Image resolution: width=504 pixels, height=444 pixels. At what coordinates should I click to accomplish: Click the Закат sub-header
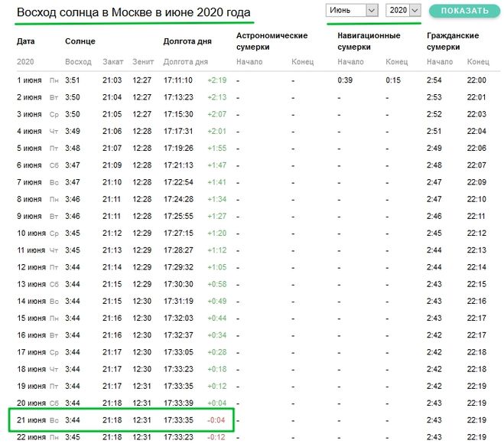pyautogui.click(x=112, y=62)
